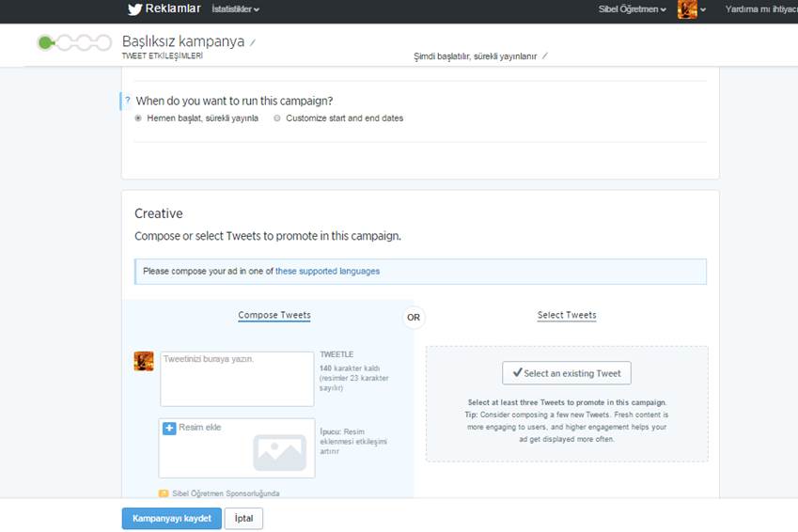Click the Kampanyayı kaydet button
798x532 pixels.
(x=171, y=519)
